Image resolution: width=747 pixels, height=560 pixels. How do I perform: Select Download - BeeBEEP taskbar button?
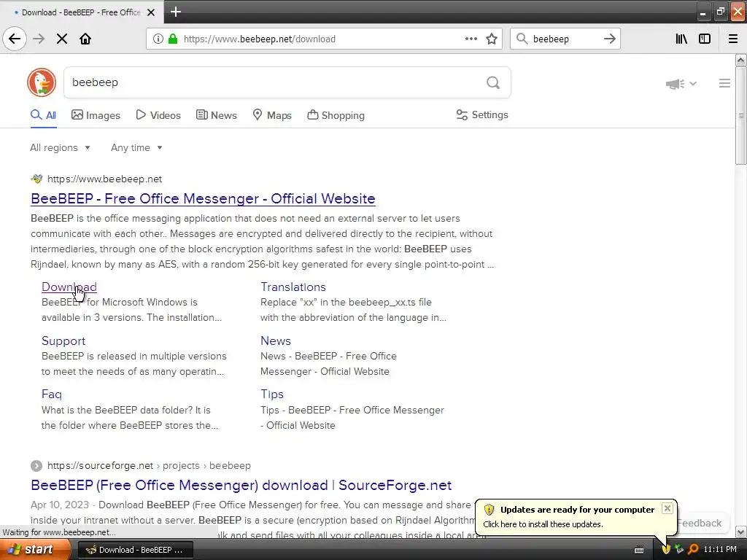134,550
